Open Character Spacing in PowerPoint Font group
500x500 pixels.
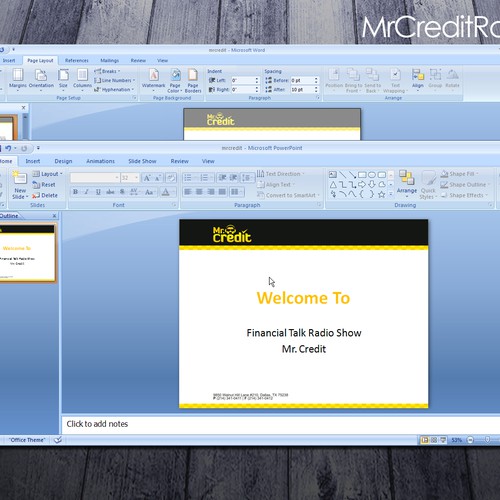pos(134,192)
